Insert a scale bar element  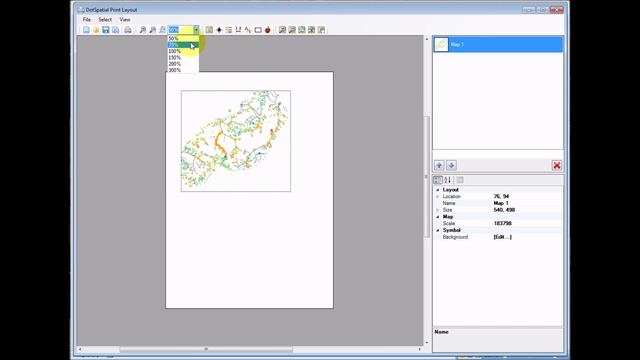238,30
